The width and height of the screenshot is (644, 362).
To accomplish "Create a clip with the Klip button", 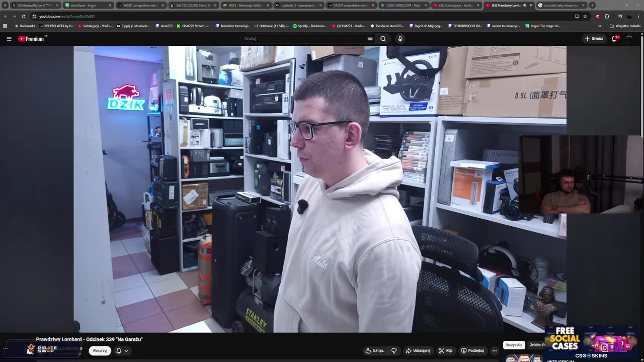I will [445, 350].
